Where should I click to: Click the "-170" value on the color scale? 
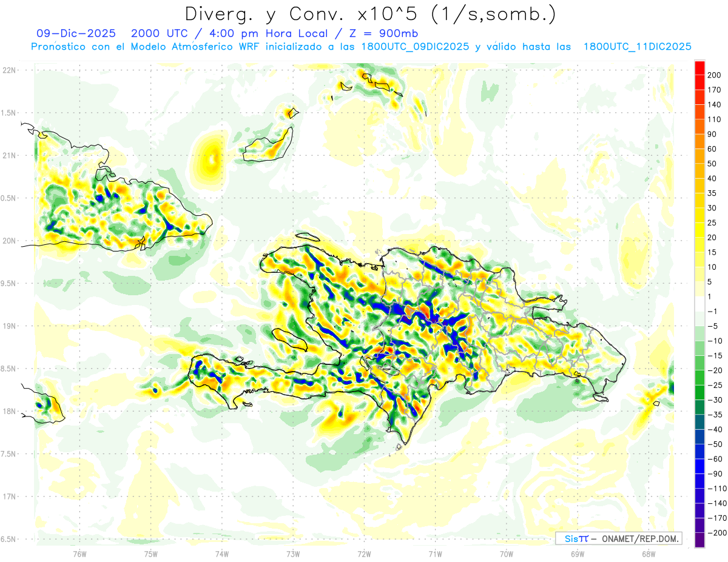pyautogui.click(x=718, y=518)
